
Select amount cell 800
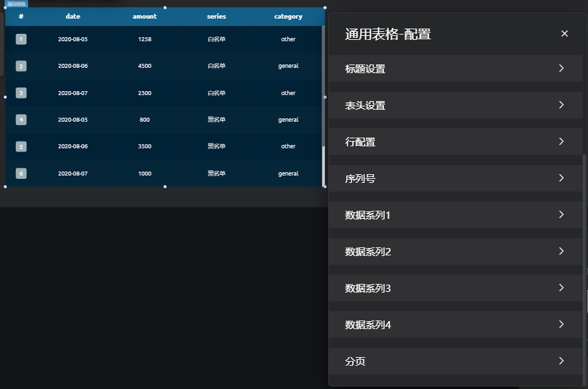(145, 120)
